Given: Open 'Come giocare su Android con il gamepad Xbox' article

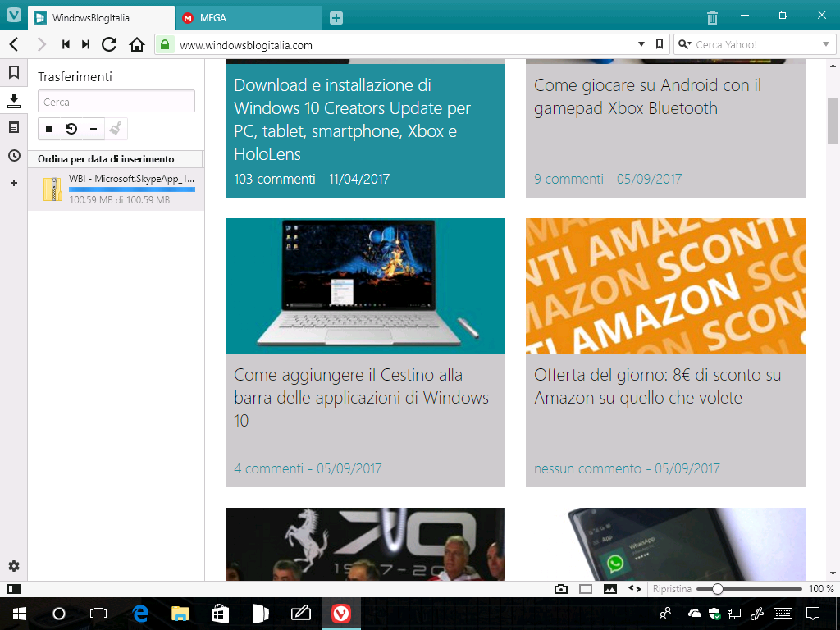Looking at the screenshot, I should (648, 97).
